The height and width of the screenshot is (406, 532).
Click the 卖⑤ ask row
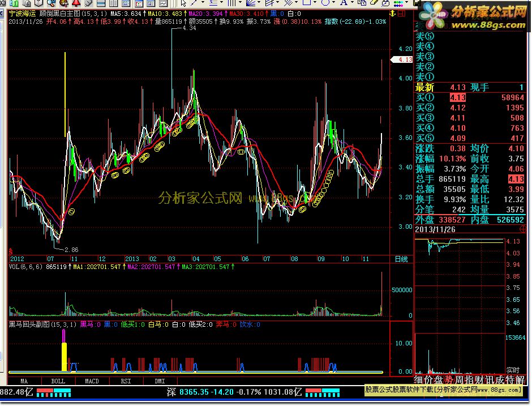point(470,36)
